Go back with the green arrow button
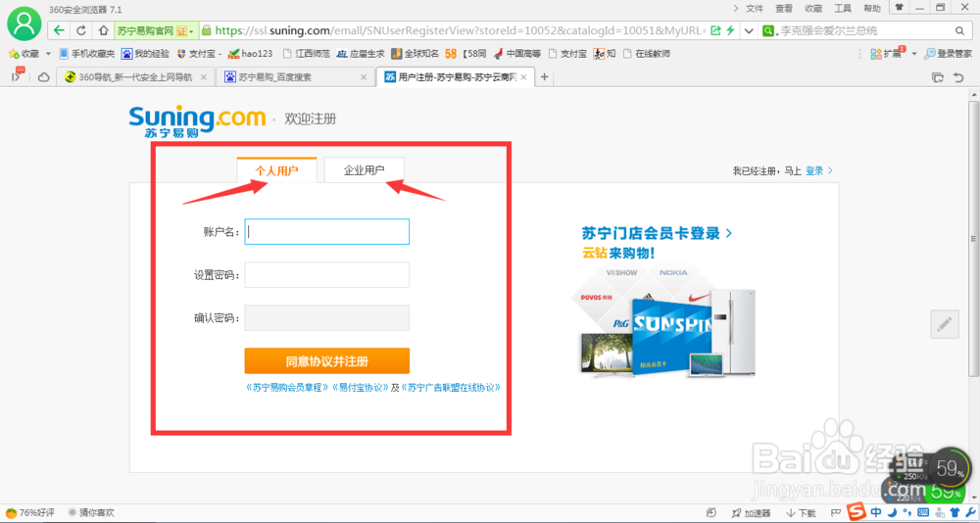The height and width of the screenshot is (523, 980). point(59,30)
